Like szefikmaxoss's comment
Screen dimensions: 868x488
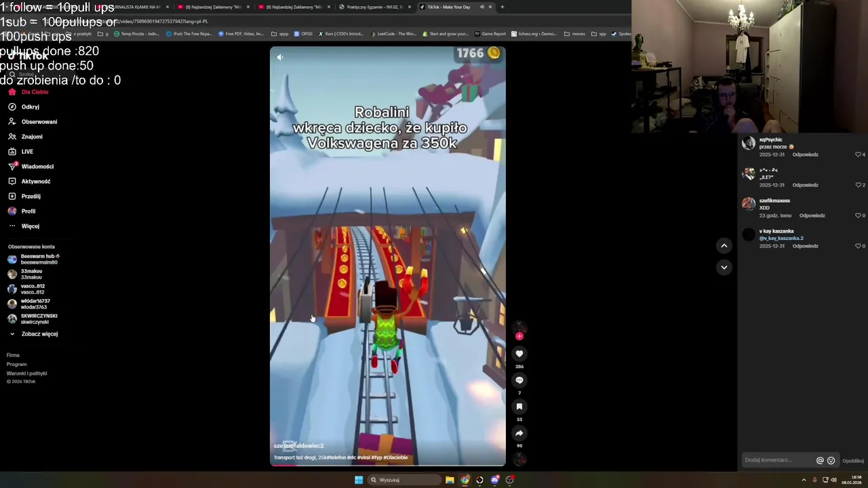point(858,216)
